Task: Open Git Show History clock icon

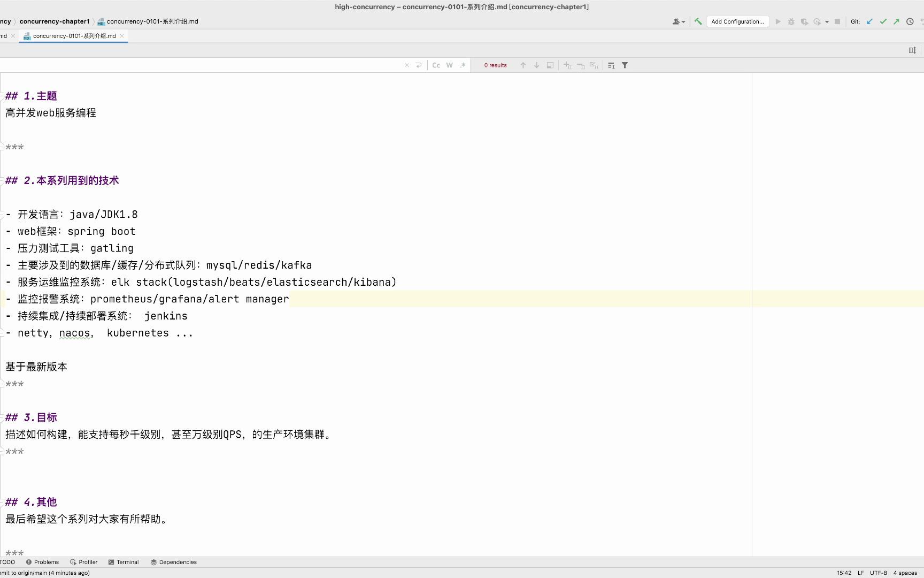Action: (910, 21)
